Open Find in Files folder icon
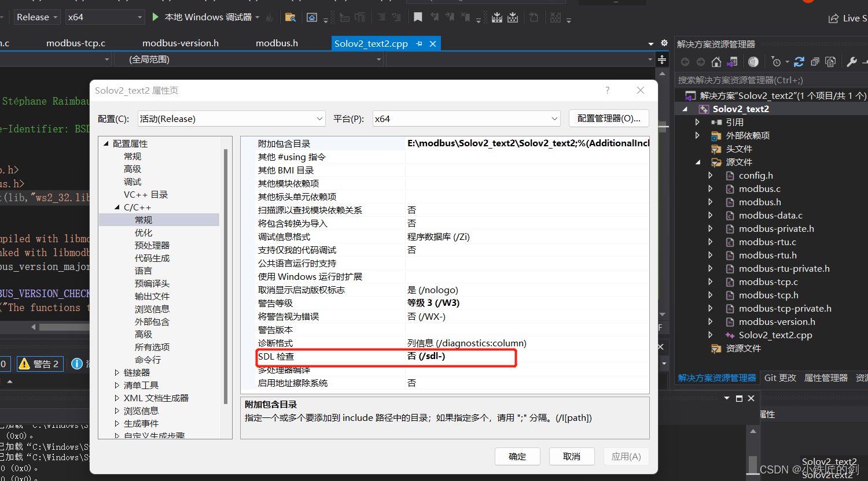The width and height of the screenshot is (868, 481). (289, 18)
